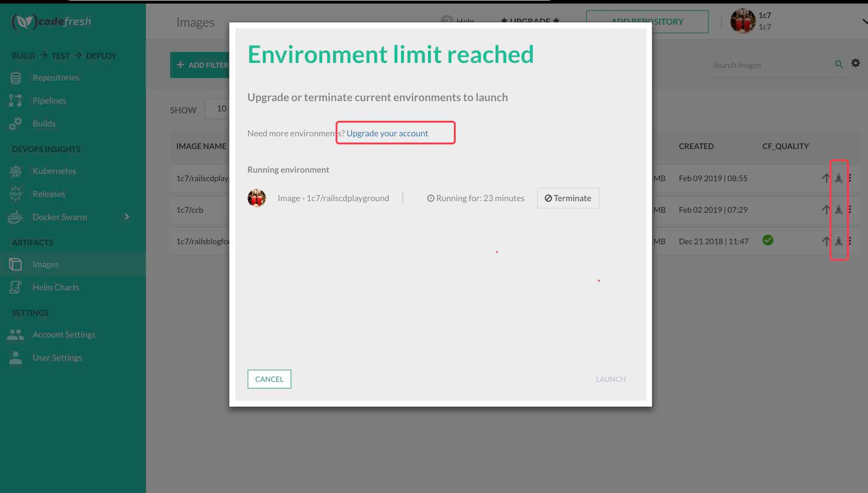Image resolution: width=868 pixels, height=493 pixels.
Task: Click the upload arrow on 1c7/ccb row
Action: click(825, 210)
